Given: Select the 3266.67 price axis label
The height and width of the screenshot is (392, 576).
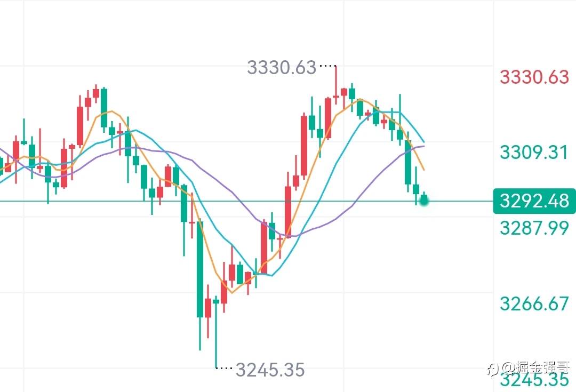Looking at the screenshot, I should (x=534, y=304).
